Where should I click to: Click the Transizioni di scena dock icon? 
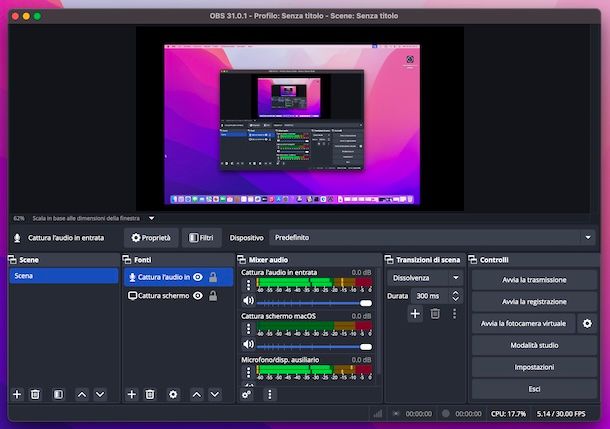(389, 259)
